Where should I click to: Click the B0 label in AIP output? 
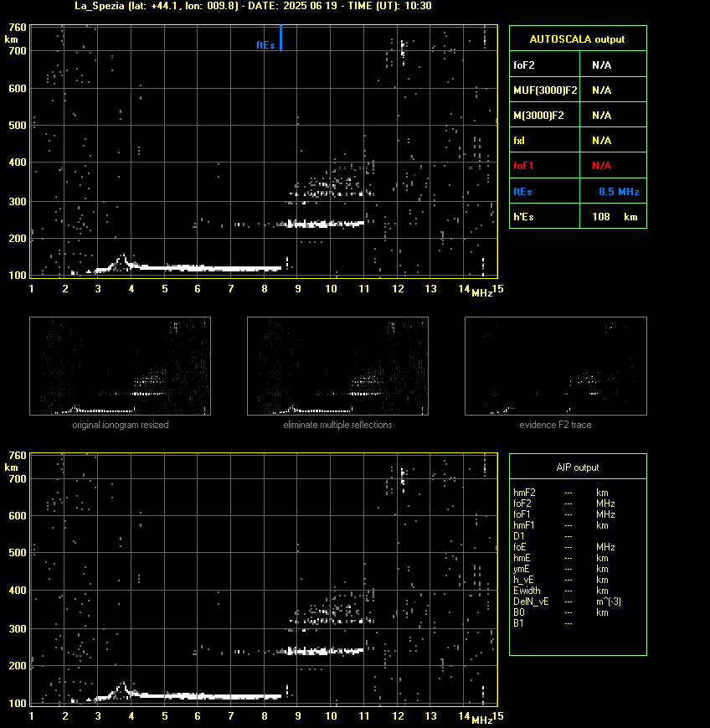click(519, 612)
